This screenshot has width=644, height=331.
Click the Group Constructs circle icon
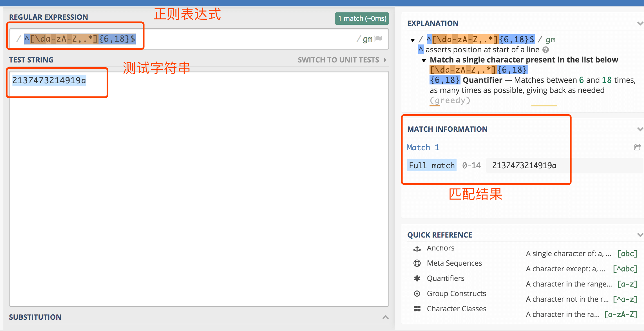coord(417,294)
